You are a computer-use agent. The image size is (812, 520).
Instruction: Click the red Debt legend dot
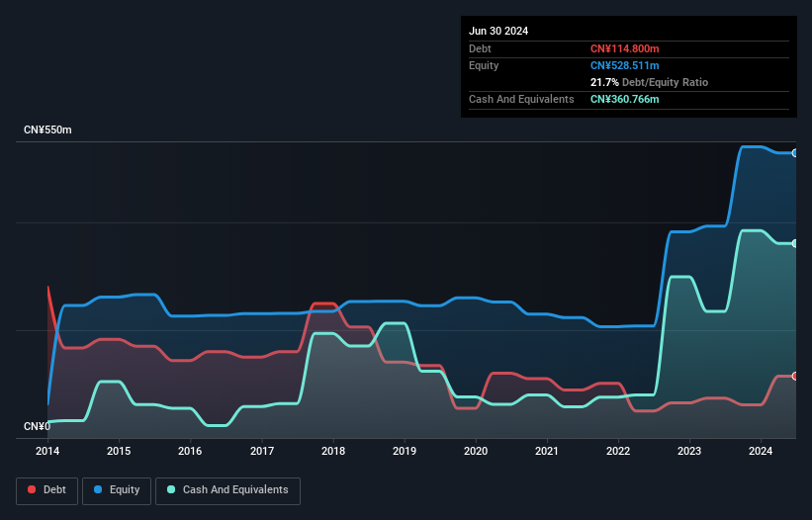click(32, 489)
